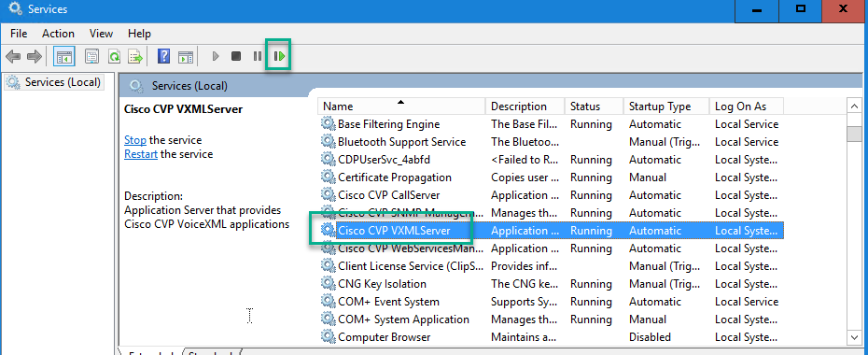This screenshot has height=355, width=868.
Task: Select Certificate Propagation service
Action: point(395,177)
